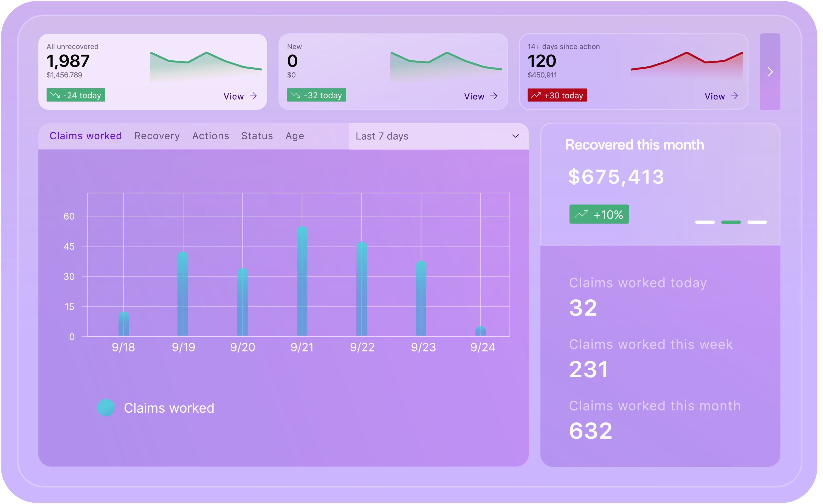Select the green middle carousel indicator
The height and width of the screenshot is (504, 823).
(x=731, y=223)
